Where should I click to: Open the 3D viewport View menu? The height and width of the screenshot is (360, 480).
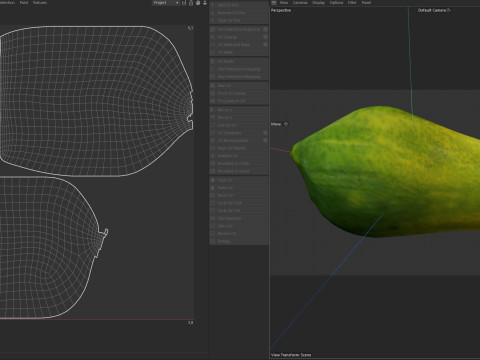[x=284, y=3]
